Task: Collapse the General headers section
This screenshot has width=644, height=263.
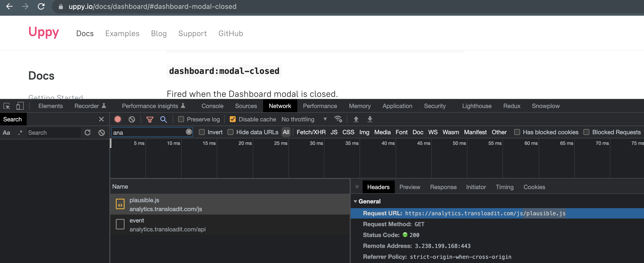Action: (355, 201)
